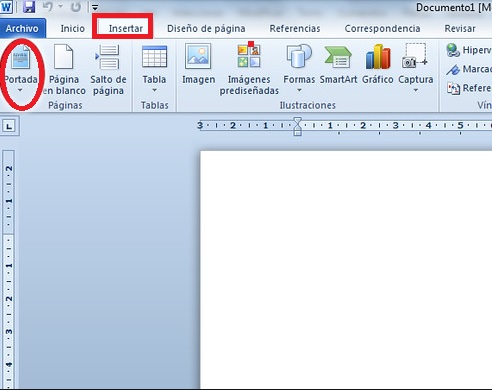Screen dimensions: 492x390
Task: Insert a Salto de página
Action: point(108,70)
